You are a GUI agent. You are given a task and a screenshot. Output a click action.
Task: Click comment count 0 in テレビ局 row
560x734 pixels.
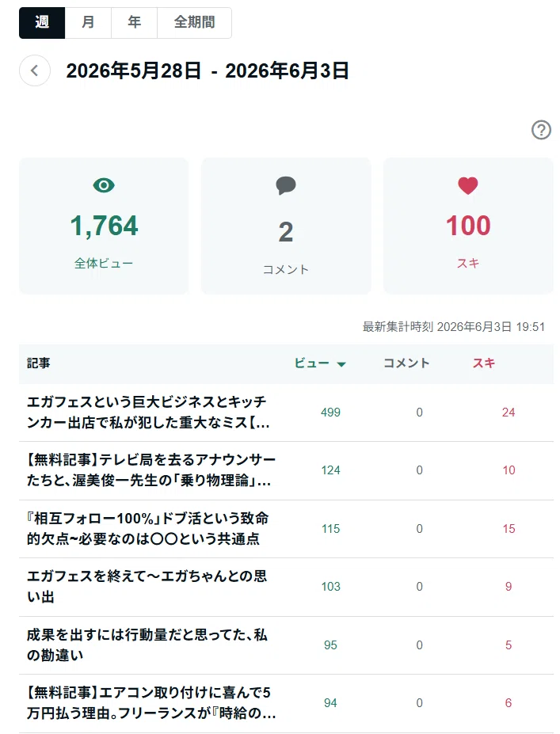pos(420,470)
